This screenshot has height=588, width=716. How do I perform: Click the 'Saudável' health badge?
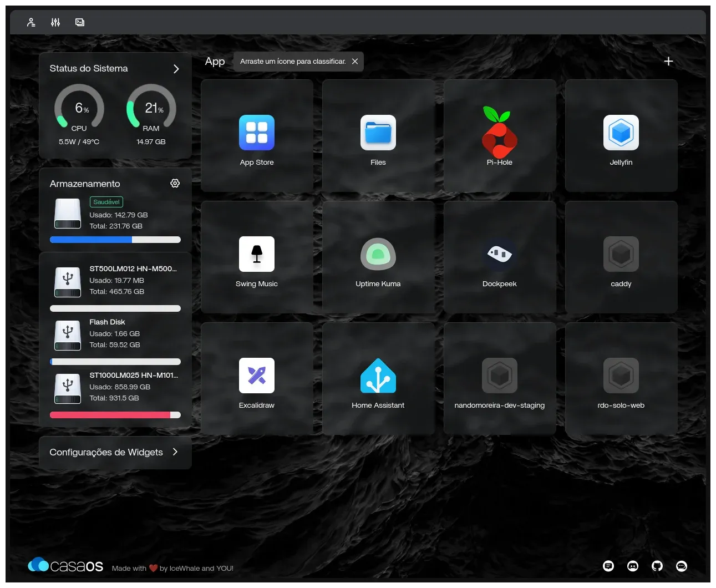coord(106,202)
